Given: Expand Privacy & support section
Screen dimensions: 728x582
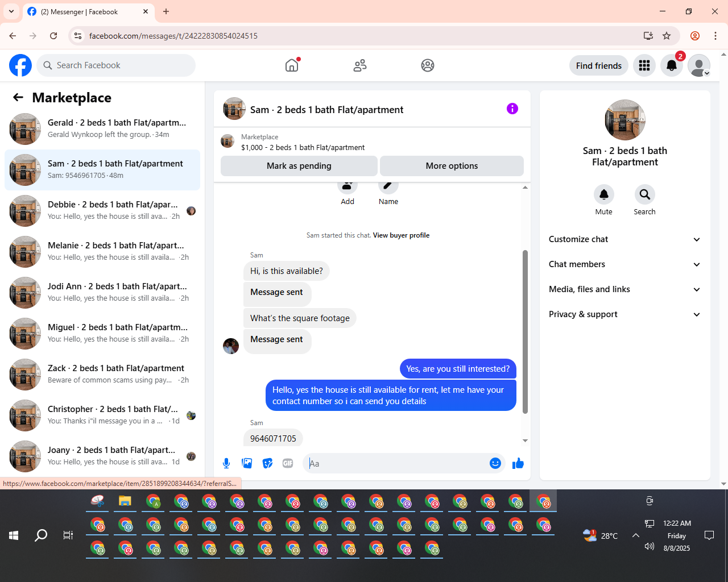Looking at the screenshot, I should [x=625, y=314].
